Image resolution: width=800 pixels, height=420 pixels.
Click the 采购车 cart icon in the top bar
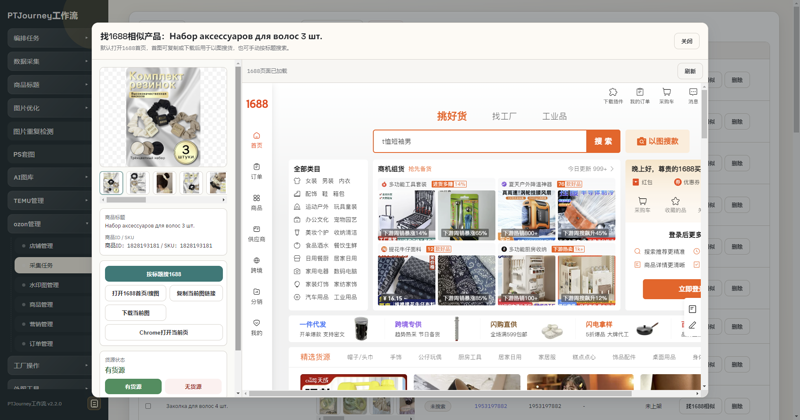click(x=666, y=92)
